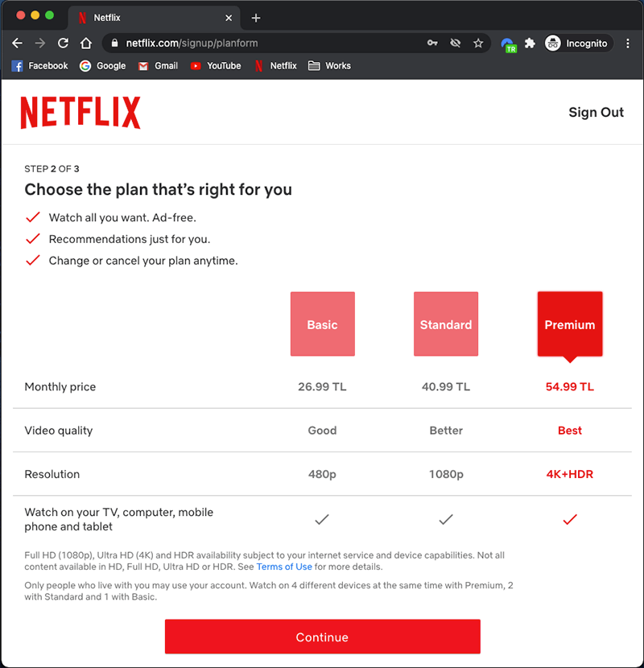644x668 pixels.
Task: Open the Gmail bookmark
Action: coord(157,65)
